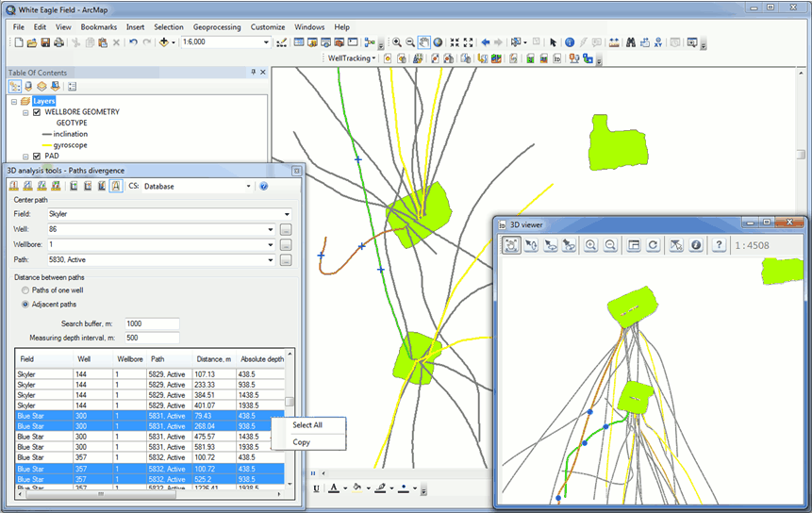The image size is (812, 513).
Task: Go back to previous extent
Action: 486,42
